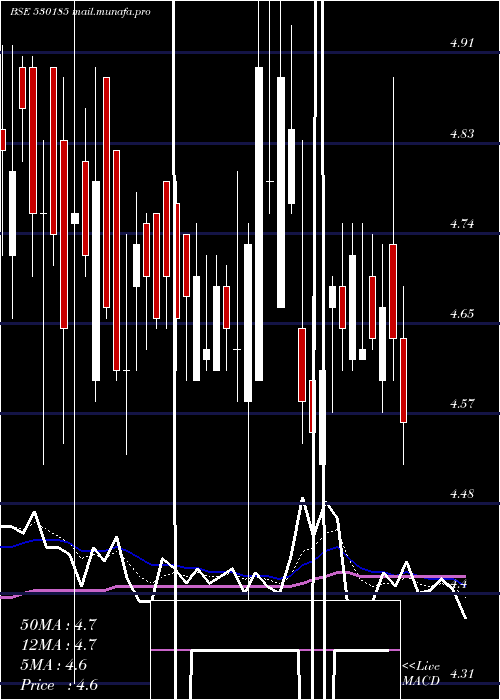Viewport: 500px width, 700px height.
Task: Click the Live MACD label
Action: 421,674
